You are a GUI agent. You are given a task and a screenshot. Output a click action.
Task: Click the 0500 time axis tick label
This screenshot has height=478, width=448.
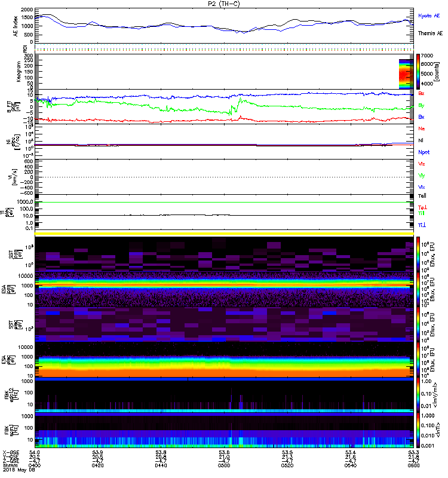(223, 467)
